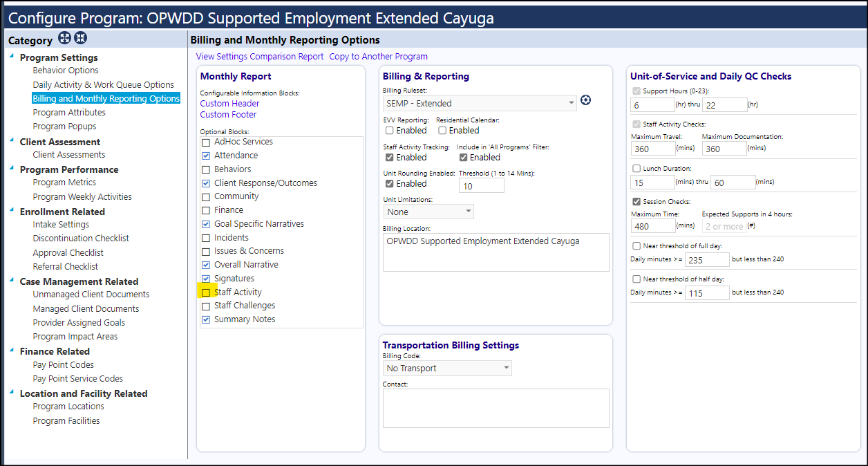Enable the Behaviors block checkbox
The height and width of the screenshot is (466, 868).
click(206, 169)
